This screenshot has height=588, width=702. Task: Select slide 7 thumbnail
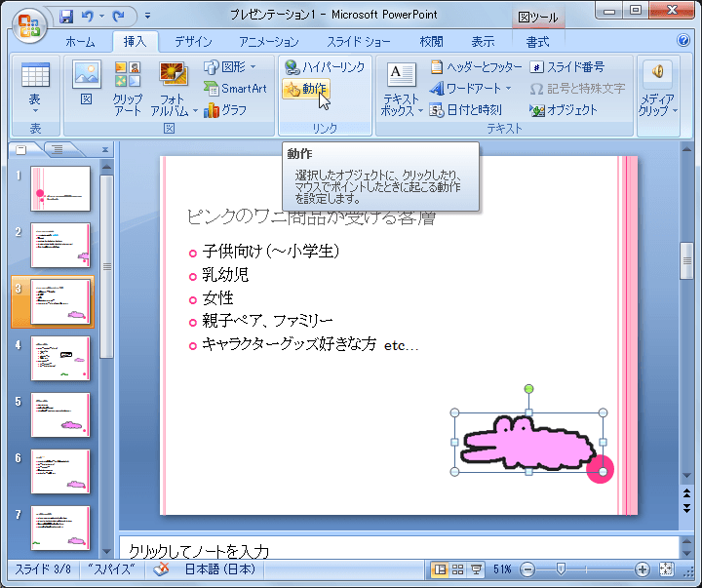(x=60, y=528)
